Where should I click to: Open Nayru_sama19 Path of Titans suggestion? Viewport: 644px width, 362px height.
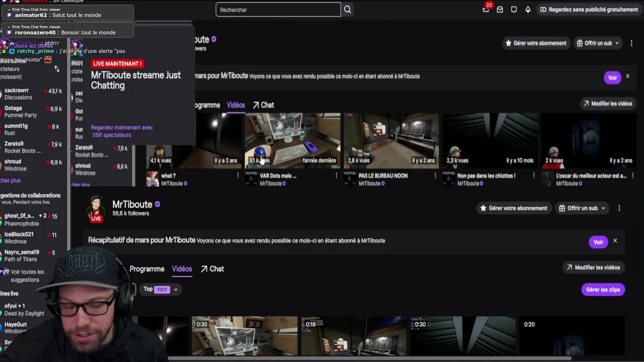pos(32,255)
